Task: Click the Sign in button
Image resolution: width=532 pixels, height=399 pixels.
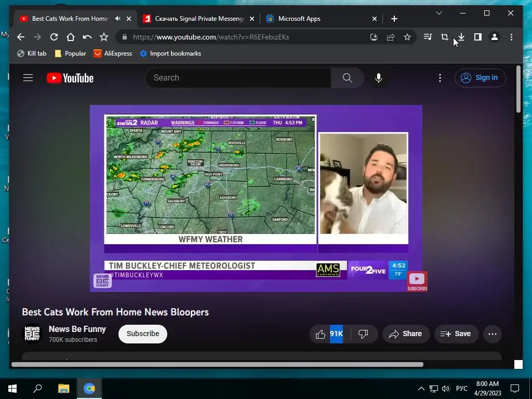Action: 480,78
